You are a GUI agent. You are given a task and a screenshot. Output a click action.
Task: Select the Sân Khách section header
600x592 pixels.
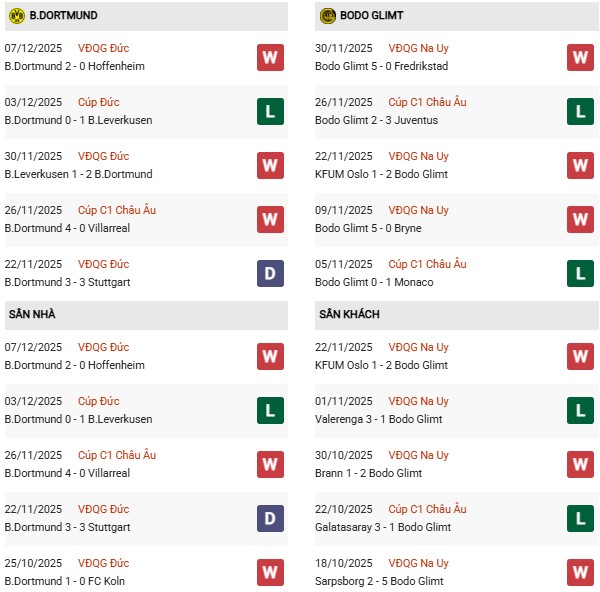(x=349, y=314)
